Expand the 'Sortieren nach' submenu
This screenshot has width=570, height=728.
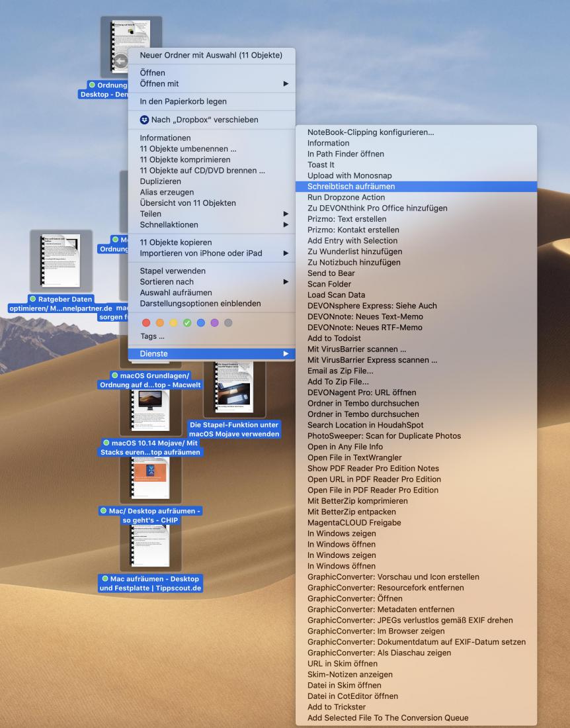[212, 282]
